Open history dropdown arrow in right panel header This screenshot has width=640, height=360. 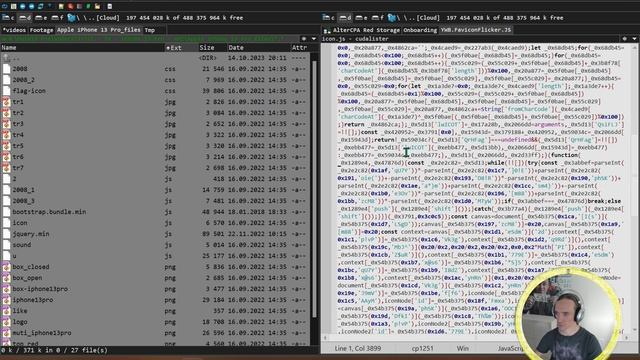coord(634,39)
